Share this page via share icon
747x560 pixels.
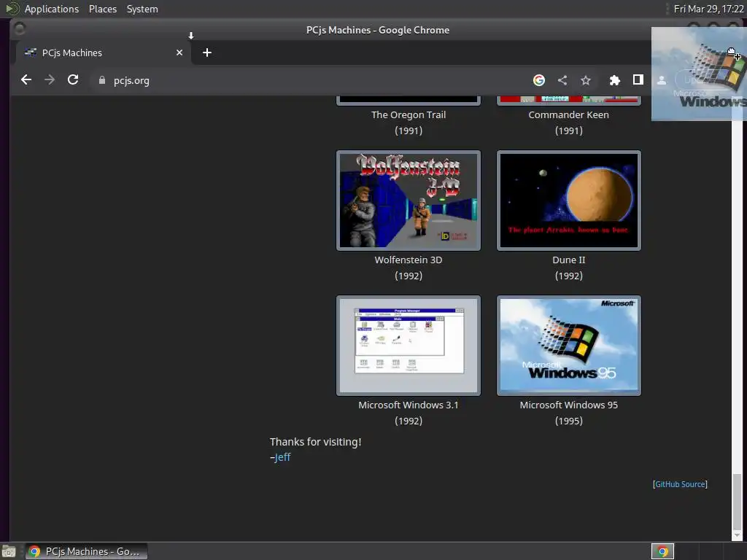click(x=562, y=80)
